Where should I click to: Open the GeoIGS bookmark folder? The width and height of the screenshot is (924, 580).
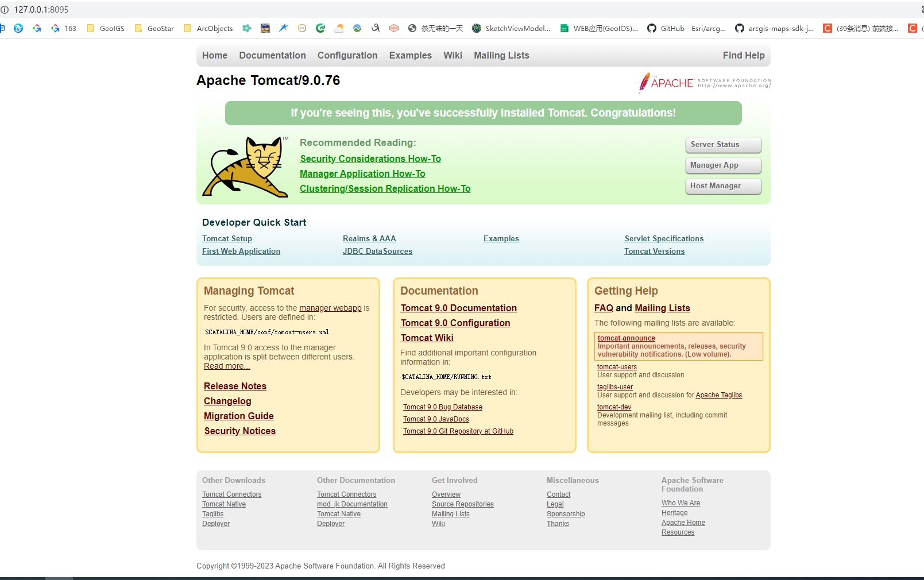pyautogui.click(x=106, y=28)
